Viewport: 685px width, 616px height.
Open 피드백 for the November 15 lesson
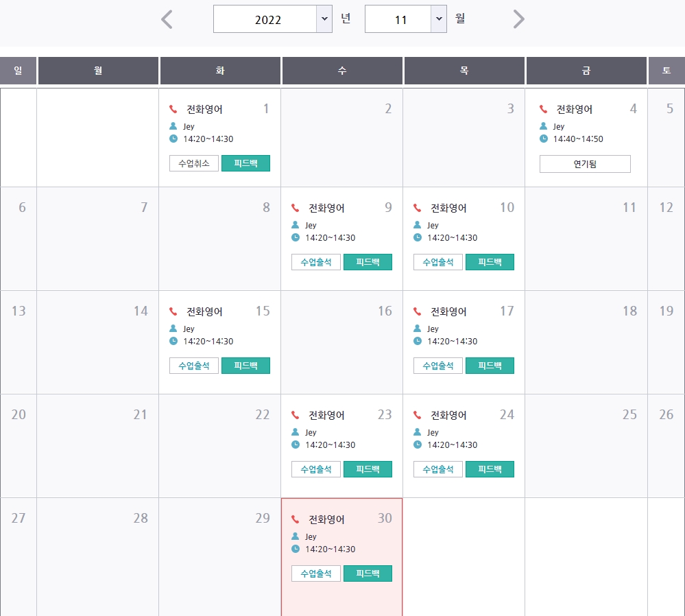pyautogui.click(x=245, y=366)
